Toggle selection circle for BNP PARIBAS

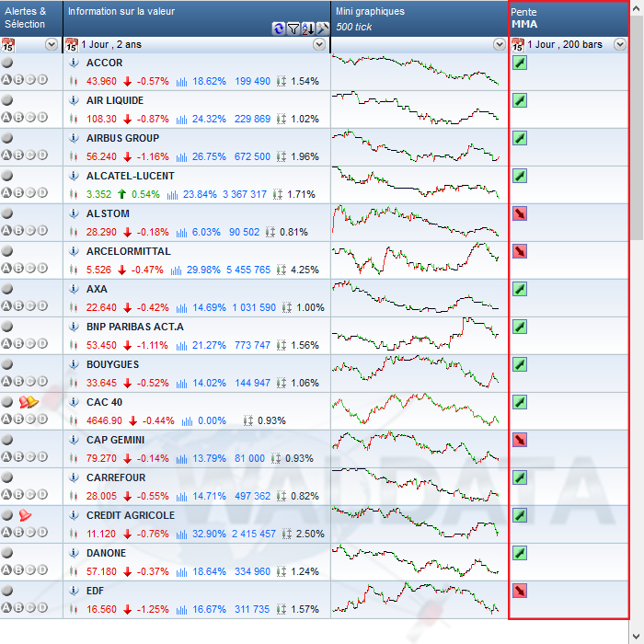[x=7, y=327]
